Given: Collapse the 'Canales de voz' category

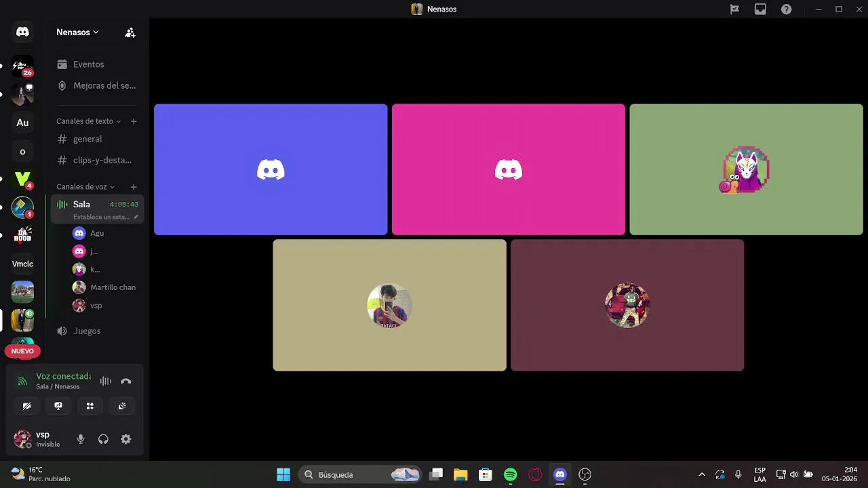Looking at the screenshot, I should coord(85,186).
